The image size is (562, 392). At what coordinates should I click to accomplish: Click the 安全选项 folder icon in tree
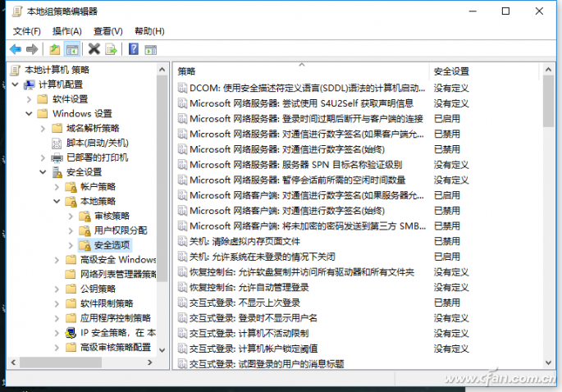click(85, 245)
